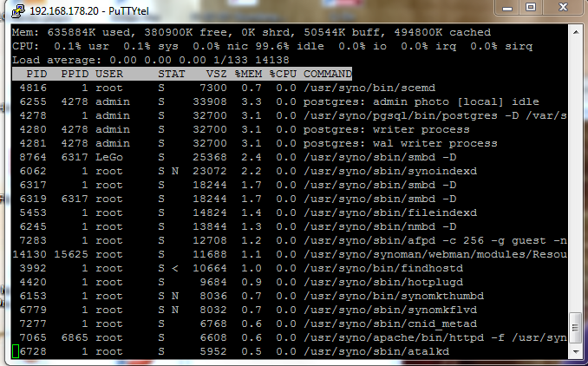This screenshot has height=366, width=588.
Task: Close the PuTTYtel window
Action: pos(563,8)
